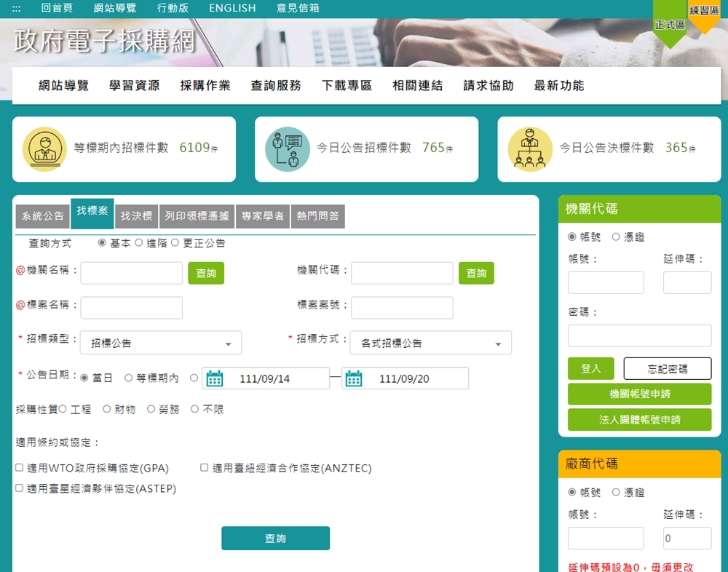This screenshot has width=728, height=572.
Task: Click the end date calendar icon
Action: 354,378
